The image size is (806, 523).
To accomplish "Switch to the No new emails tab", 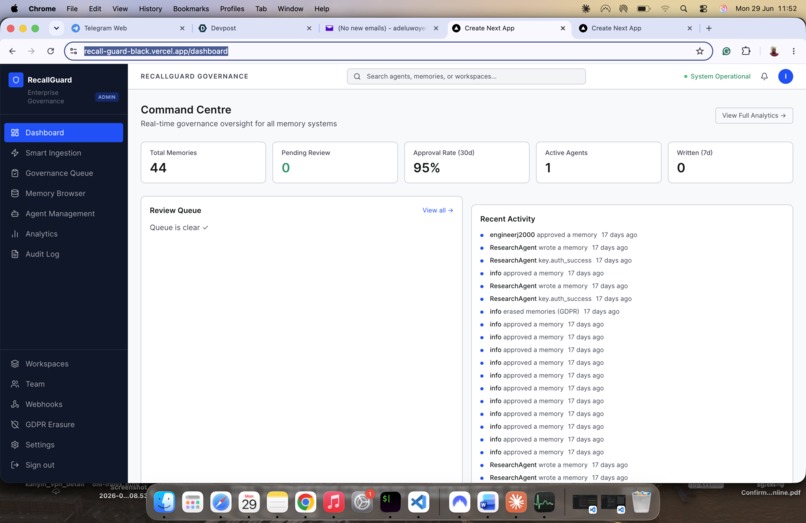I will pos(381,28).
